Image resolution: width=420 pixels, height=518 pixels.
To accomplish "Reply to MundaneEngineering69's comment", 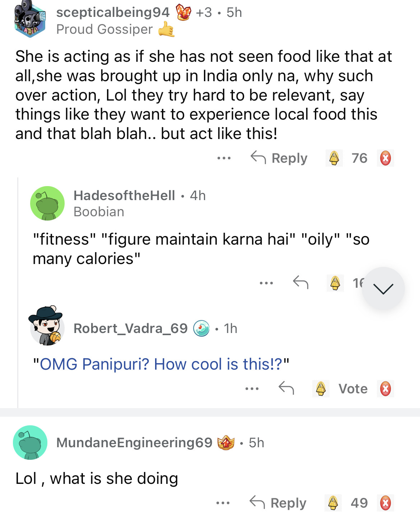I will 278,503.
